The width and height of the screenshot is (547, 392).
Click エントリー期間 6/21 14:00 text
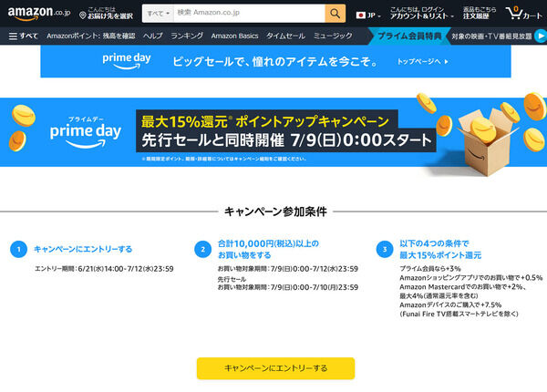tap(104, 269)
